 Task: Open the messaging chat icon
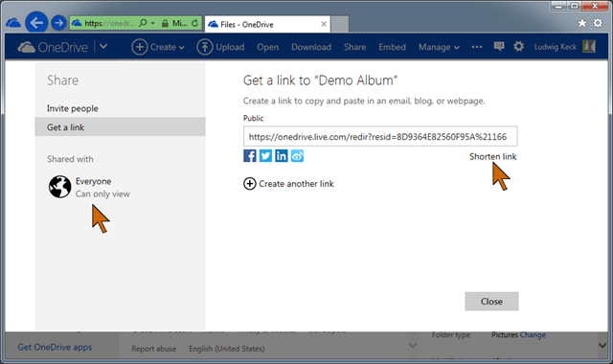pos(499,47)
